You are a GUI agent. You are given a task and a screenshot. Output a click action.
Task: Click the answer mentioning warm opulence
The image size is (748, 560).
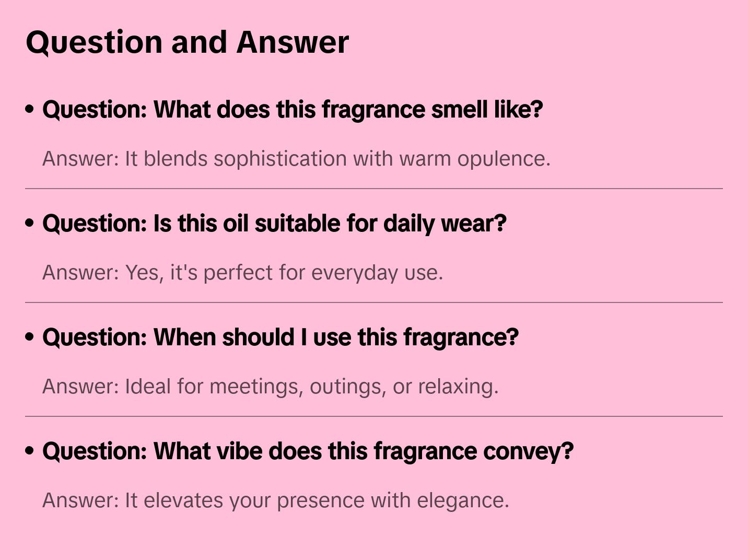pos(296,159)
